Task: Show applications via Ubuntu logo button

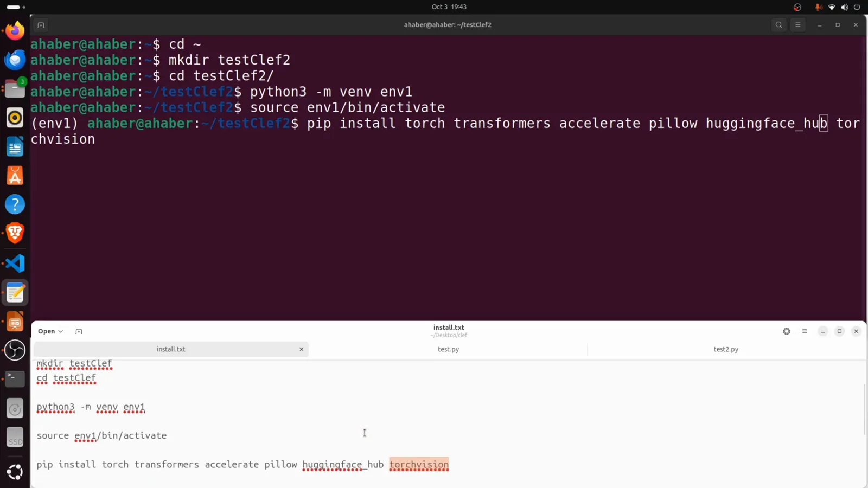Action: 15,472
